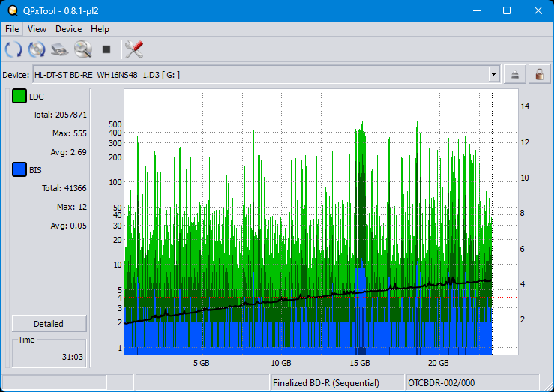The width and height of the screenshot is (554, 392).
Task: Click the 5 GB axis label
Action: (202, 363)
